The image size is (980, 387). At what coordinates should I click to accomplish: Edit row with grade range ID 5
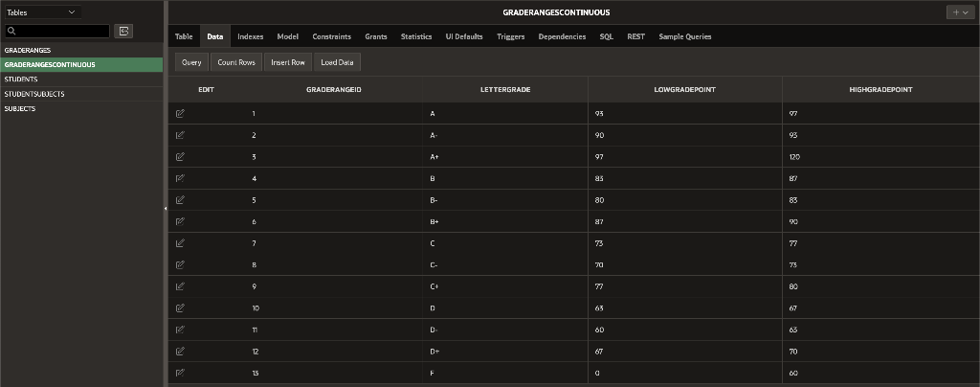pos(181,199)
